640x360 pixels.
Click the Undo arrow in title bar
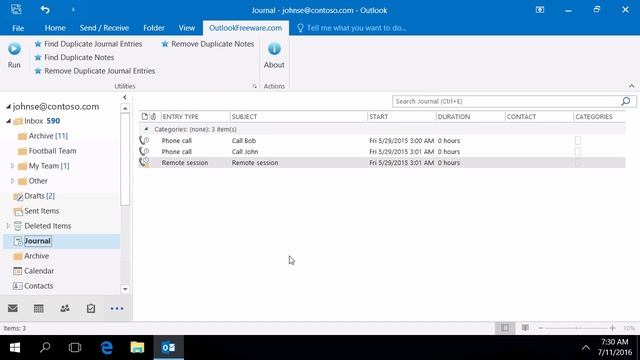click(45, 10)
